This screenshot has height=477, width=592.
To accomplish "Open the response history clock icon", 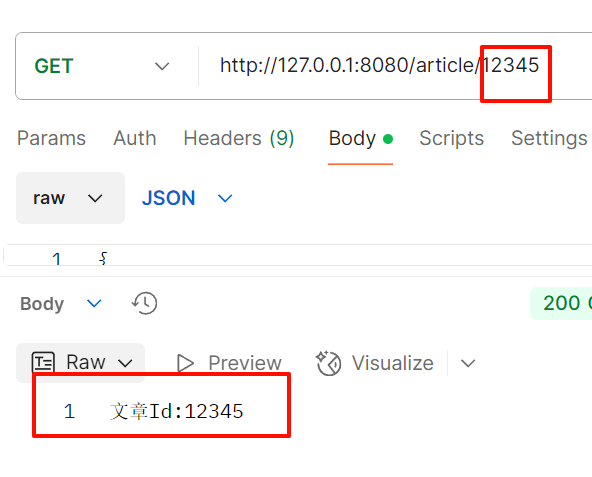I will (x=145, y=303).
